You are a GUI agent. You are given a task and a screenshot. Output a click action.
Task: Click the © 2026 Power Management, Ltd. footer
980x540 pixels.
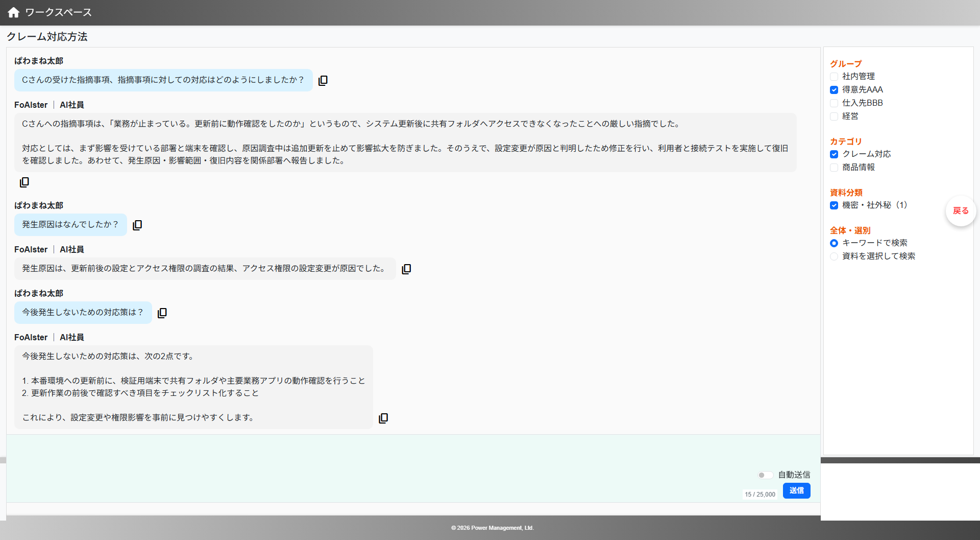click(493, 528)
